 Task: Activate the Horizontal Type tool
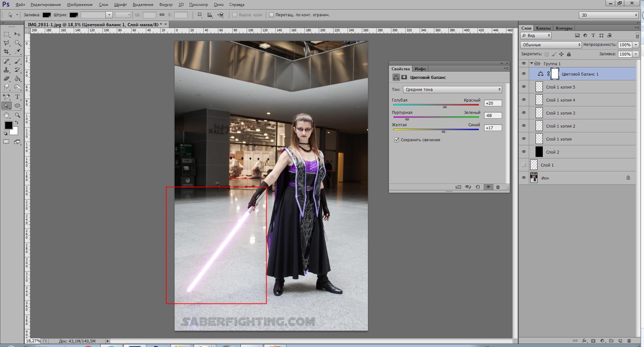click(17, 97)
